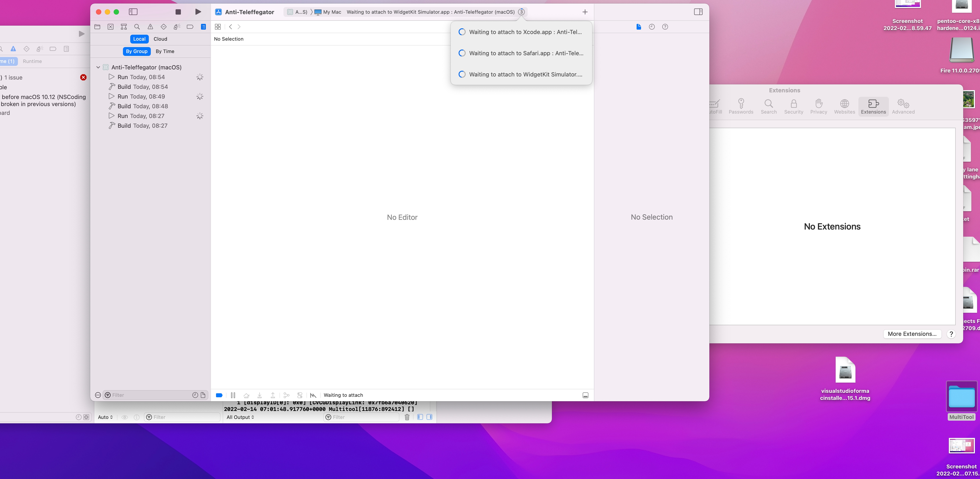Toggle the left navigator sidebar visibility
The width and height of the screenshot is (980, 479).
pyautogui.click(x=133, y=12)
